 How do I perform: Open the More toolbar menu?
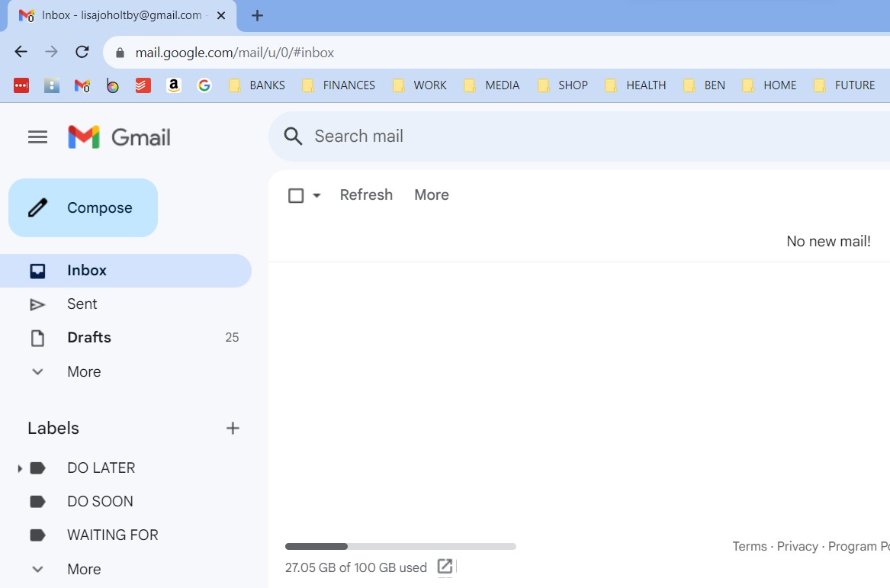tap(432, 194)
